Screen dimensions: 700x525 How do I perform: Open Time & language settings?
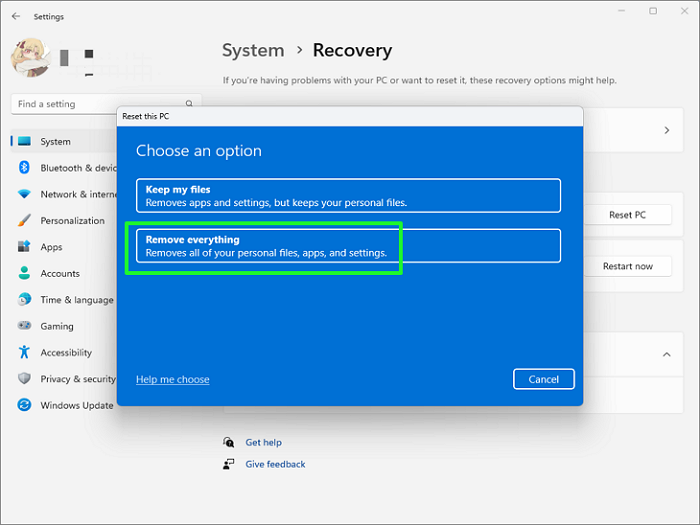click(x=76, y=300)
